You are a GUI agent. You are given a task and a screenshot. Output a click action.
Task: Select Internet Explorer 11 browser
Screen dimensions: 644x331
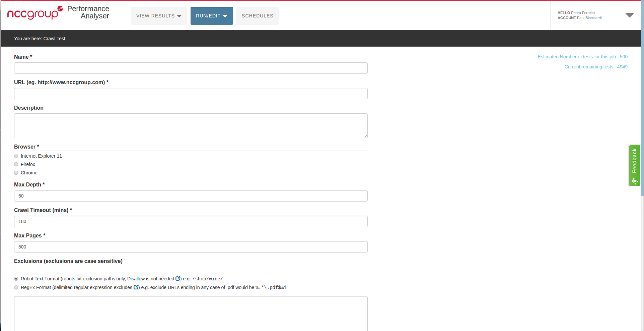pos(16,156)
